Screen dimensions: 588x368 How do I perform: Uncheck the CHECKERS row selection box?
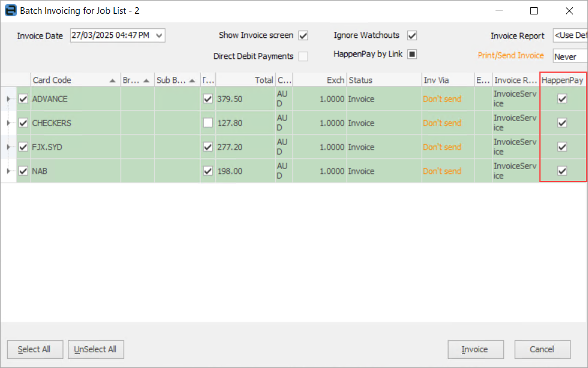[x=23, y=123]
